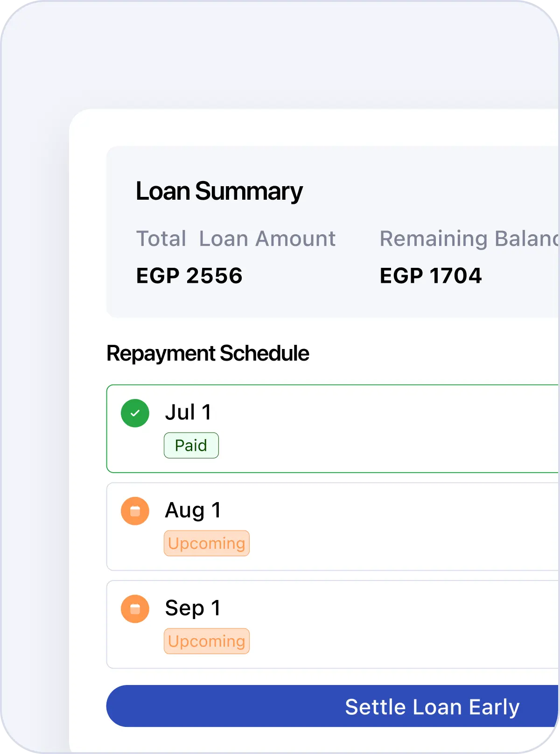This screenshot has height=754, width=560.
Task: Click the green checkmark icon for Jul 1
Action: (135, 413)
